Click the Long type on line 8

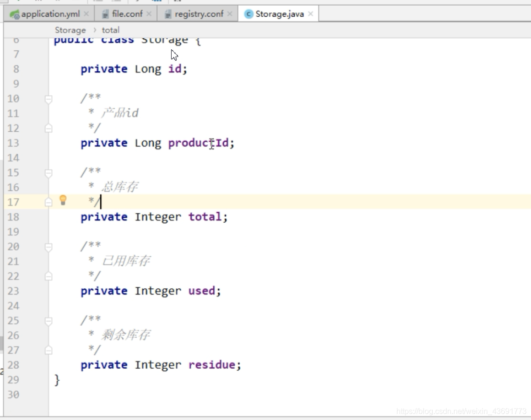pos(148,69)
